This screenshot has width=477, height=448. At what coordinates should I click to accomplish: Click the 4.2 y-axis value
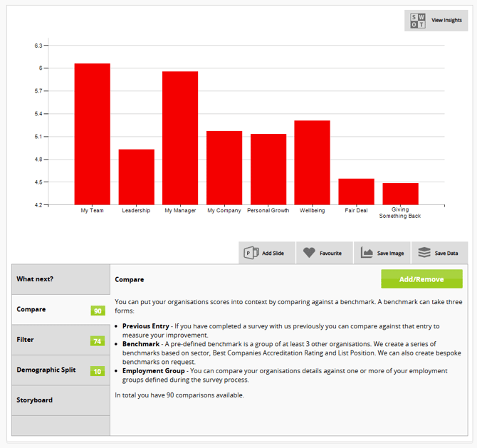[x=38, y=205]
